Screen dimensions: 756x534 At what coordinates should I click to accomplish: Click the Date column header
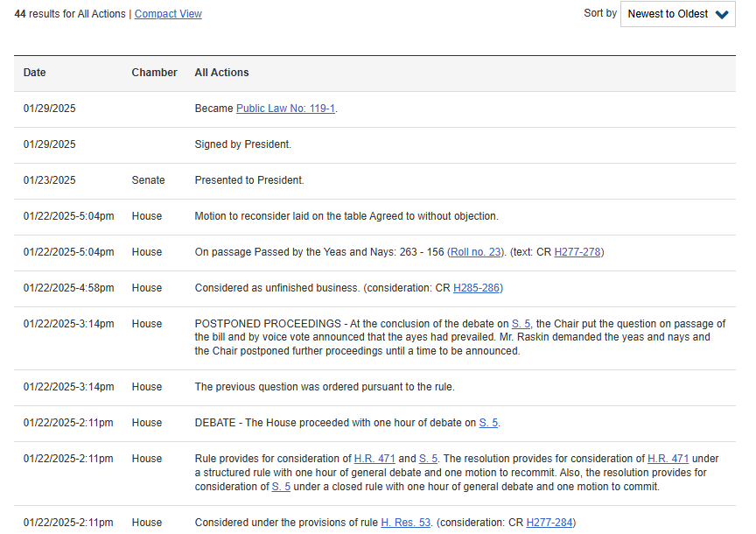point(35,73)
